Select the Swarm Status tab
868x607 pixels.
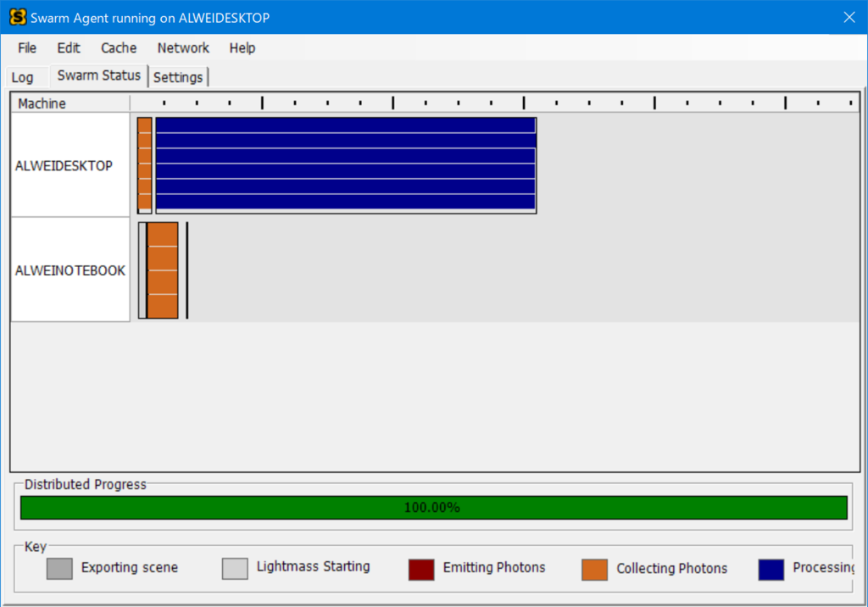[x=99, y=75]
